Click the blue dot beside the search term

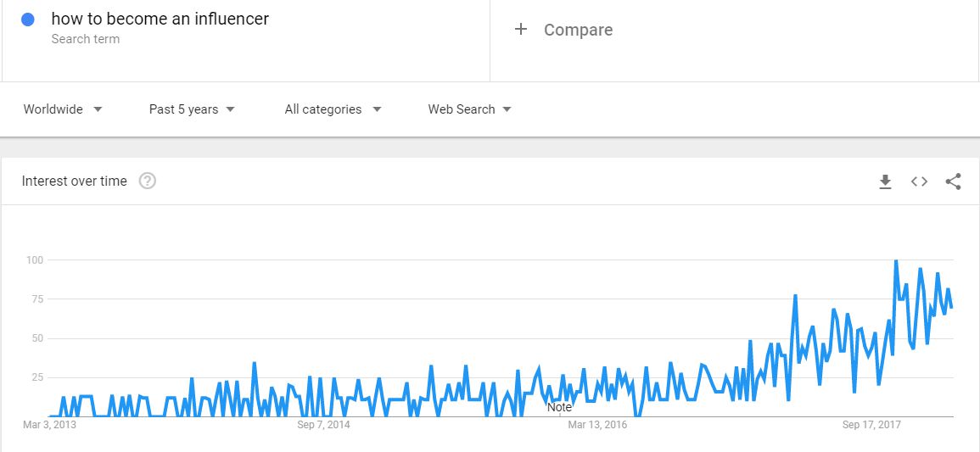(27, 20)
